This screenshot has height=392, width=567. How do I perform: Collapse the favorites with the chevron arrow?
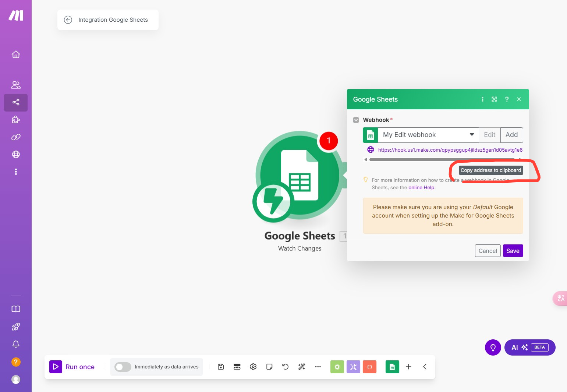[425, 367]
